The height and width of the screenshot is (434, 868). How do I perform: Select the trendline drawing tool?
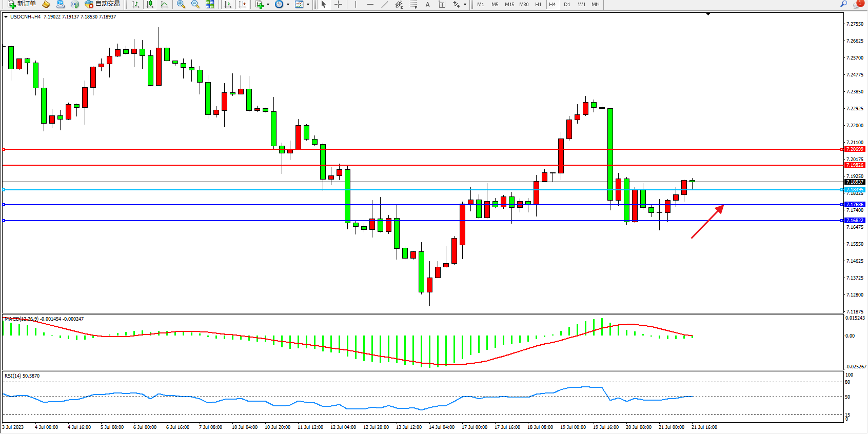coord(384,4)
